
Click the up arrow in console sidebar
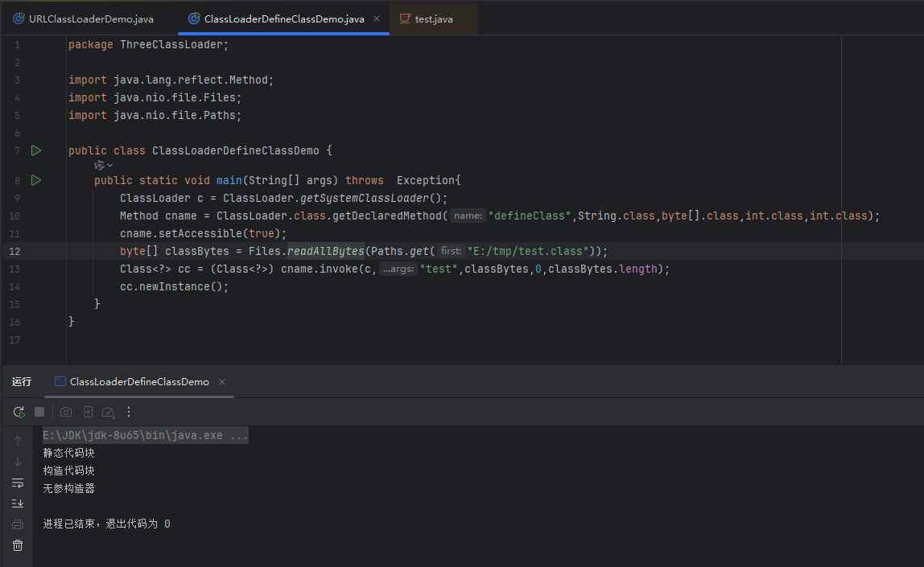pyautogui.click(x=18, y=440)
